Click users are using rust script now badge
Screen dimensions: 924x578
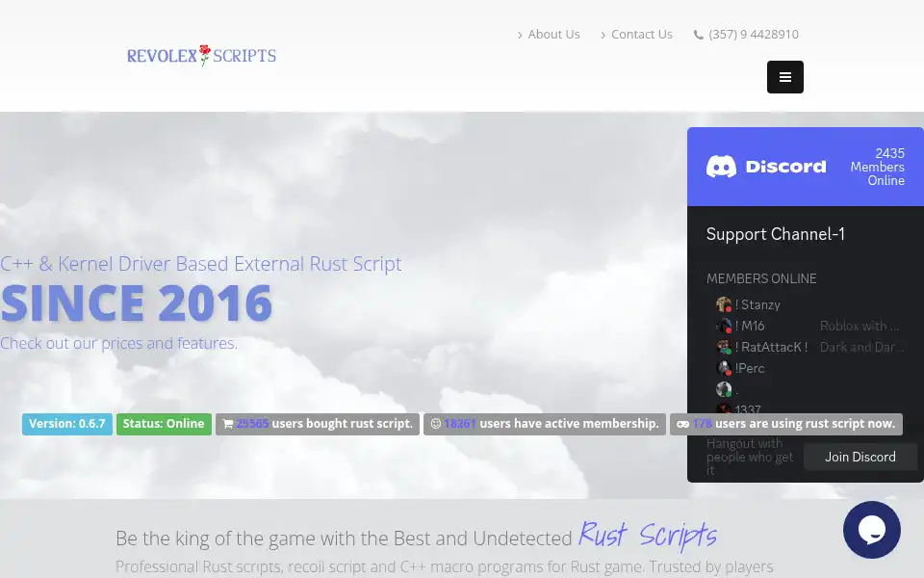coord(786,424)
